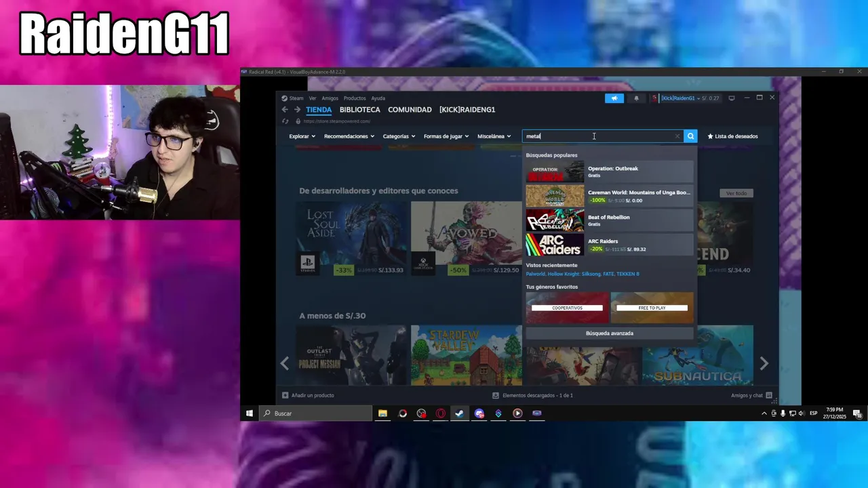
Task: Expand the Formas de jugar dropdown
Action: point(446,136)
